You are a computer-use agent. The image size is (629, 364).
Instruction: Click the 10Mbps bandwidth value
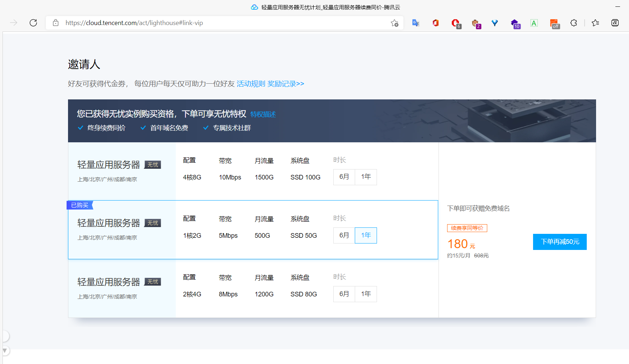(230, 177)
